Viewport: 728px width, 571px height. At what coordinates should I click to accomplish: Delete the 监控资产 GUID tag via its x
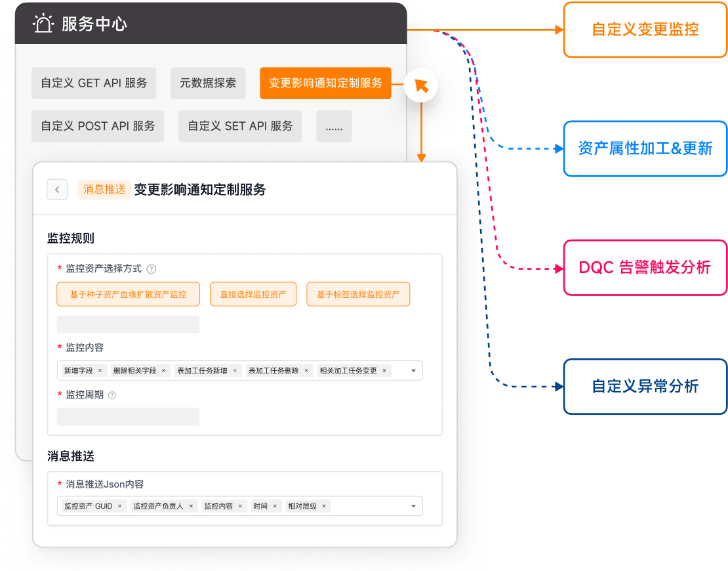(119, 506)
